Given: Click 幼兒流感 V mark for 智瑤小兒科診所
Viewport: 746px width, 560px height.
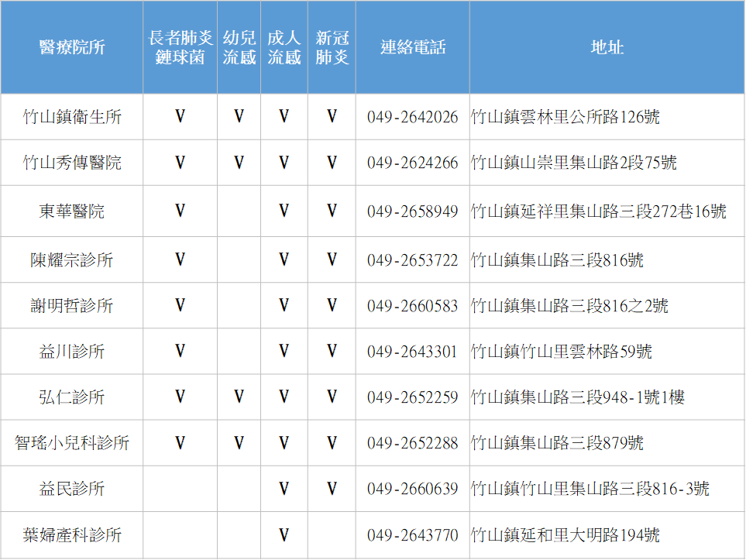Looking at the screenshot, I should (239, 443).
